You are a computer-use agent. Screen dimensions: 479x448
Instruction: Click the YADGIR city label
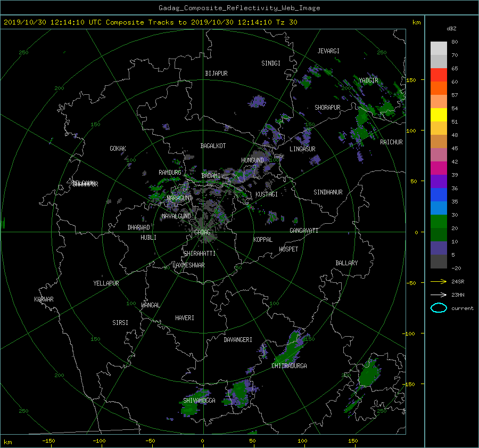[368, 80]
